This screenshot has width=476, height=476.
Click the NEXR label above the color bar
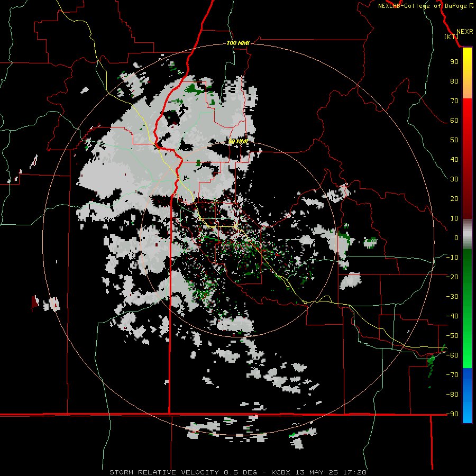[x=465, y=32]
